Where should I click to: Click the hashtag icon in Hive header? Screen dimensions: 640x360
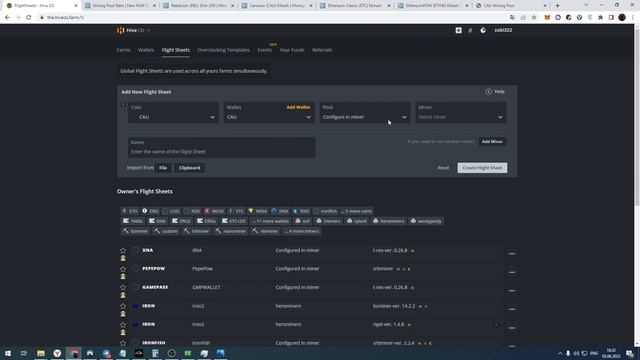click(x=470, y=30)
